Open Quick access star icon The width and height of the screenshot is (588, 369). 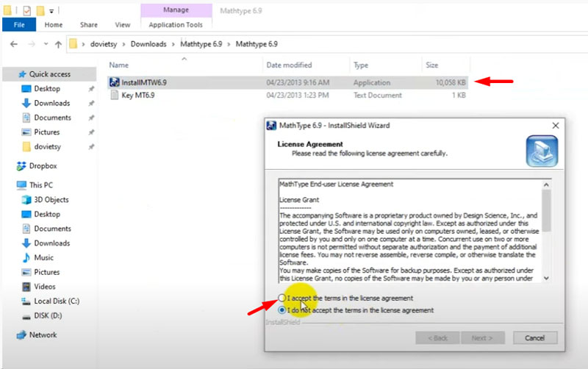22,74
